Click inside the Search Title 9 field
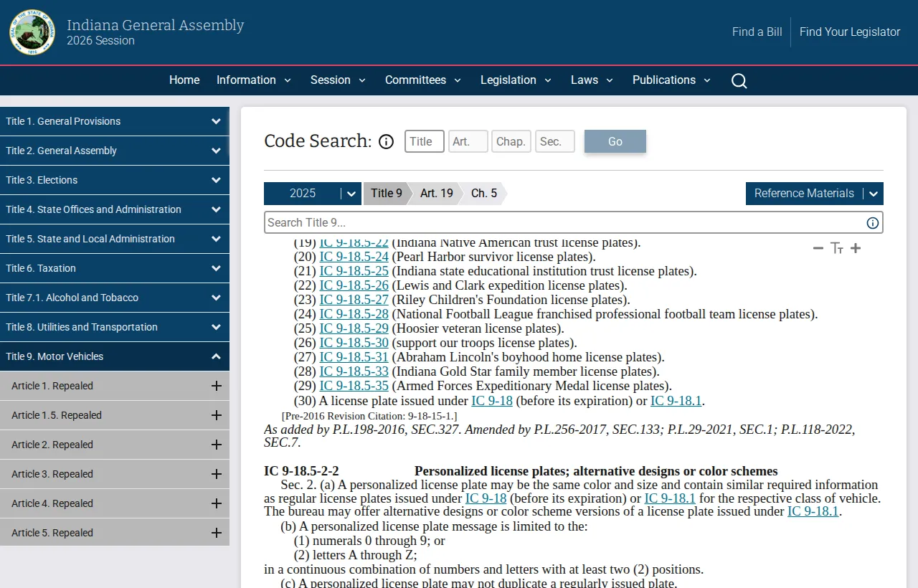The height and width of the screenshot is (588, 918). [x=502, y=222]
